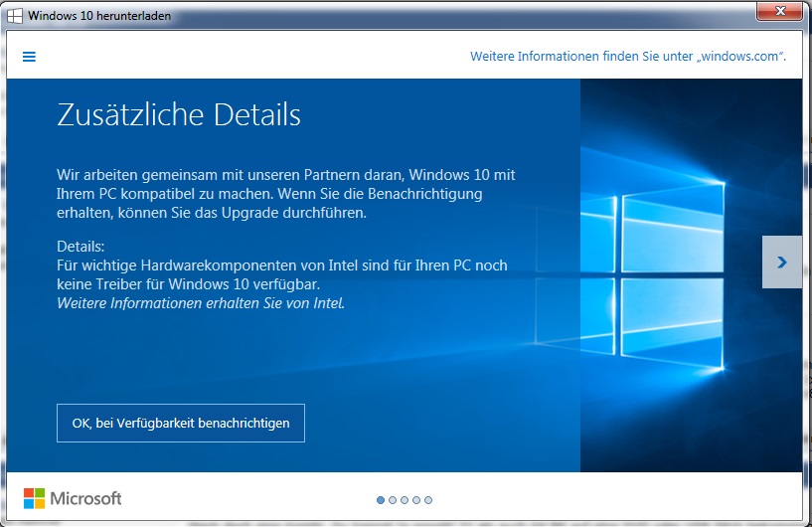Screen dimensions: 812x527
Task: Click the Zusätzliche Details heading
Action: (x=179, y=114)
